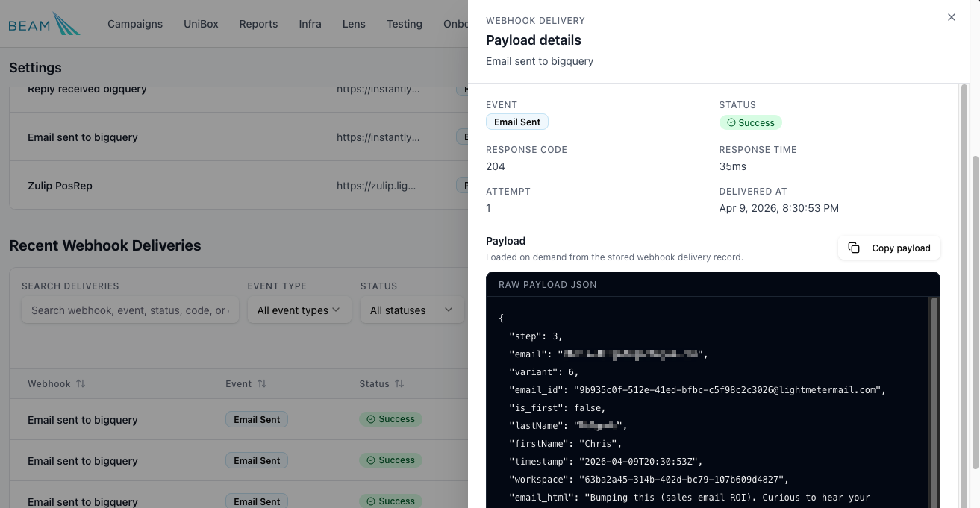
Task: Sort by Webhook column
Action: point(57,383)
